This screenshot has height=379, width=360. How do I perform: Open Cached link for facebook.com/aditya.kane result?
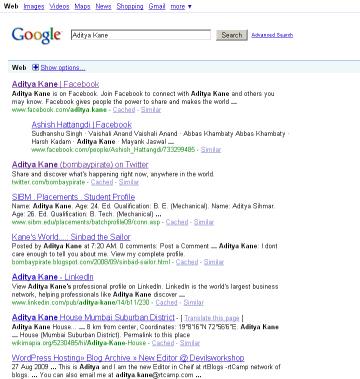(x=124, y=110)
